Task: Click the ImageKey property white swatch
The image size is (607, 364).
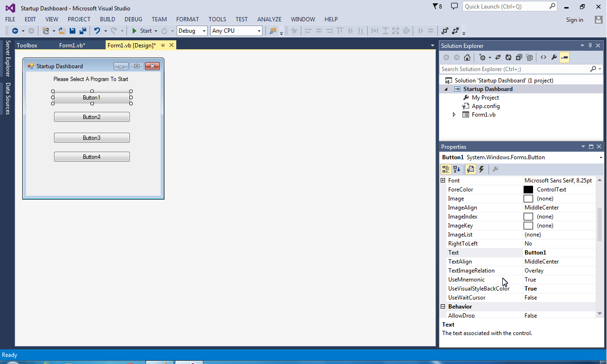Action: click(528, 226)
